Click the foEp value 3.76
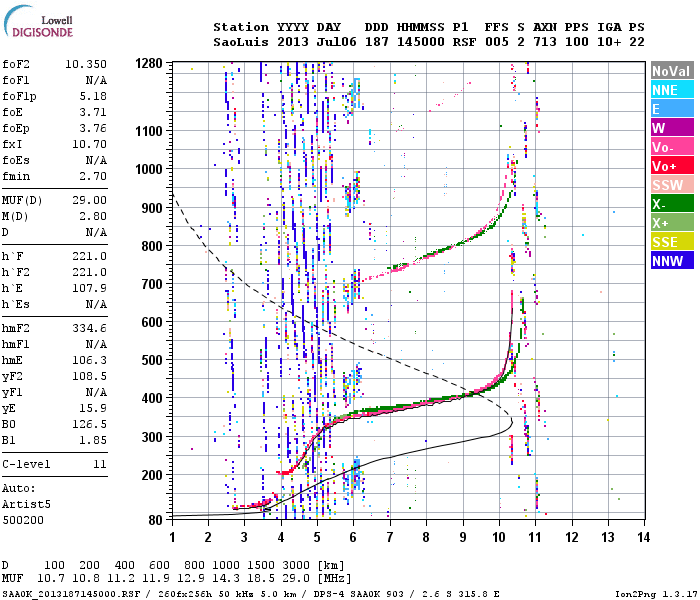700x600 pixels. coord(93,129)
